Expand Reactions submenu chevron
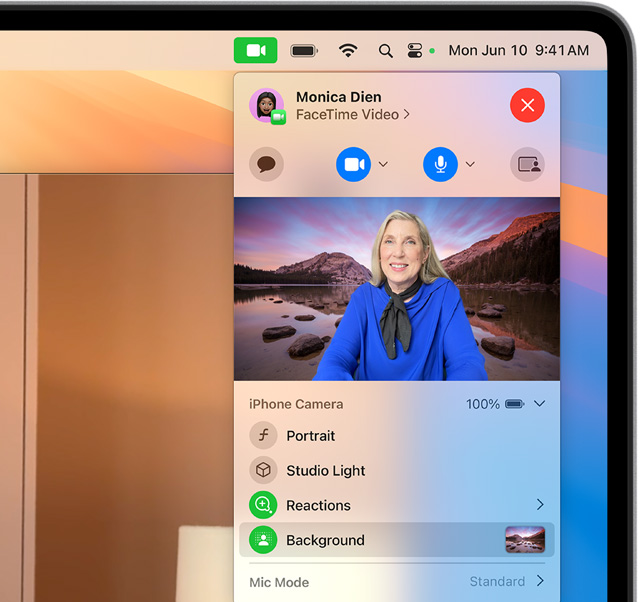Image resolution: width=640 pixels, height=602 pixels. pyautogui.click(x=540, y=505)
